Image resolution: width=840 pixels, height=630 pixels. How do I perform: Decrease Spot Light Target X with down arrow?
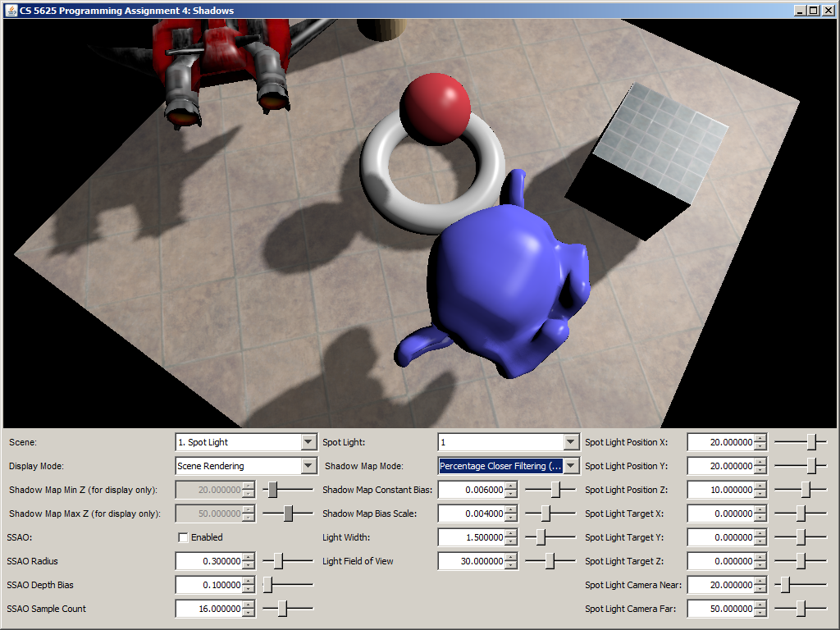pyautogui.click(x=760, y=518)
